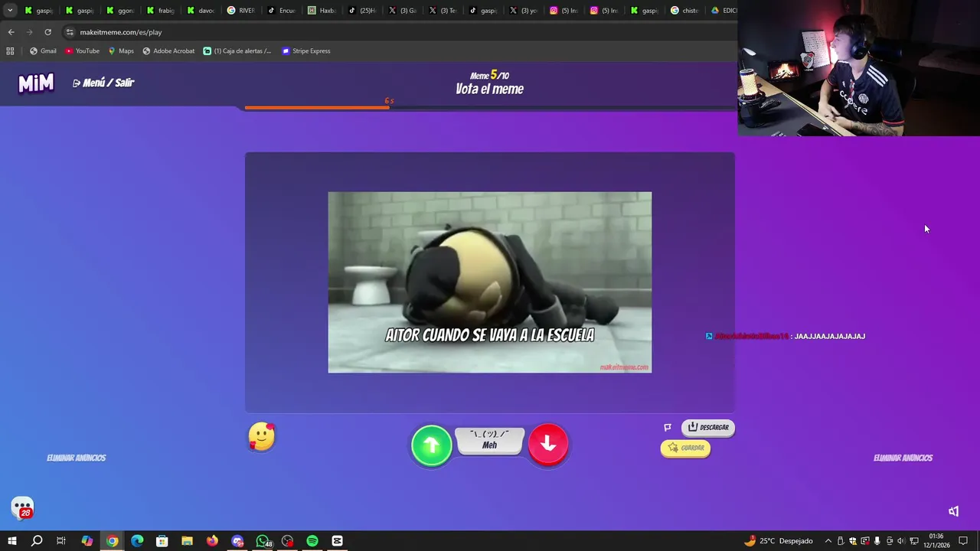View site information icon in address bar

pyautogui.click(x=70, y=32)
